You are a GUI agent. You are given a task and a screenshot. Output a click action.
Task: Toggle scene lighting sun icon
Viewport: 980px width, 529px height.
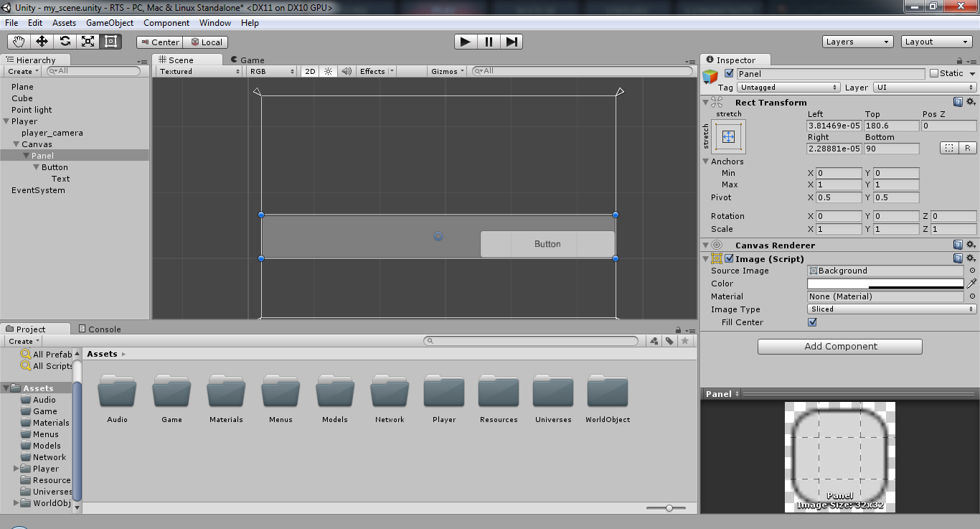(x=329, y=71)
